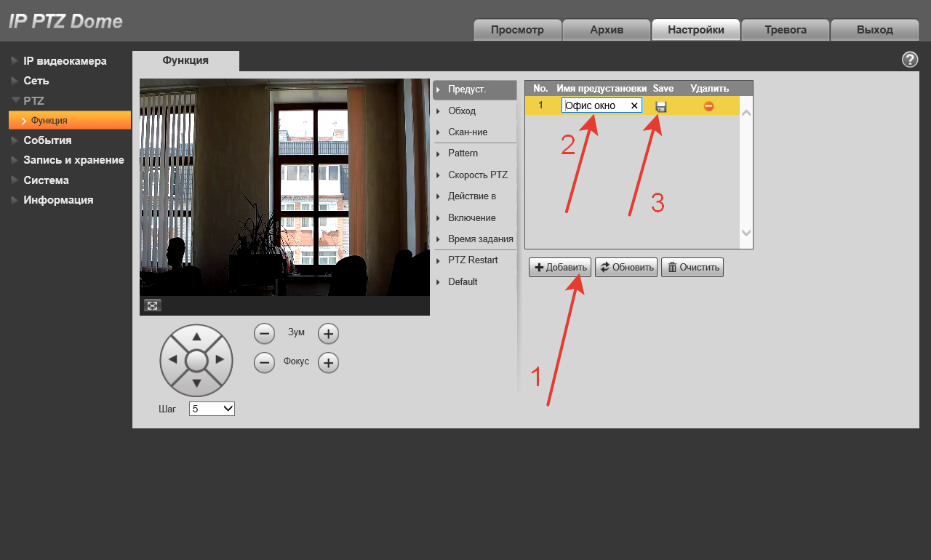Clear text with X in preset name field
Screen dimensions: 931x560
[x=634, y=105]
